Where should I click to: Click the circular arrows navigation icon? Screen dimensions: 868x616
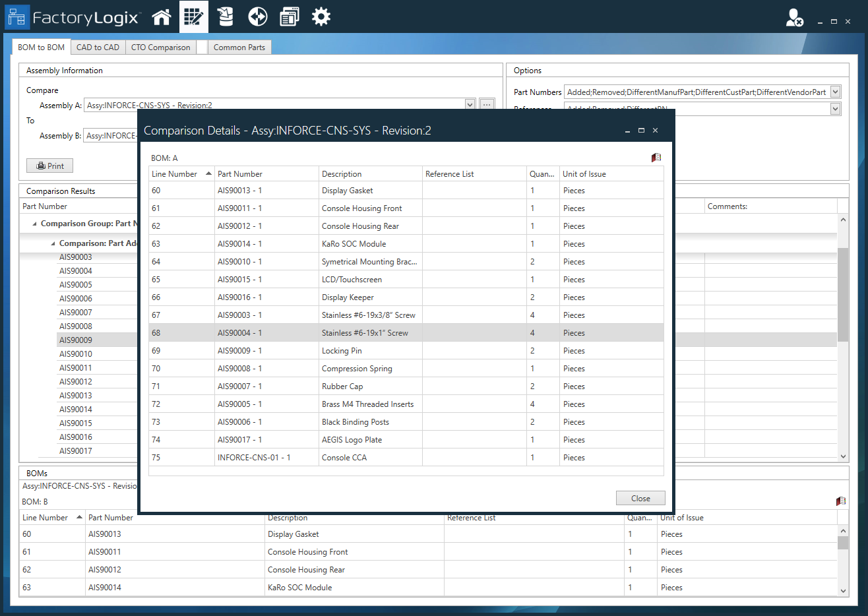pos(257,17)
